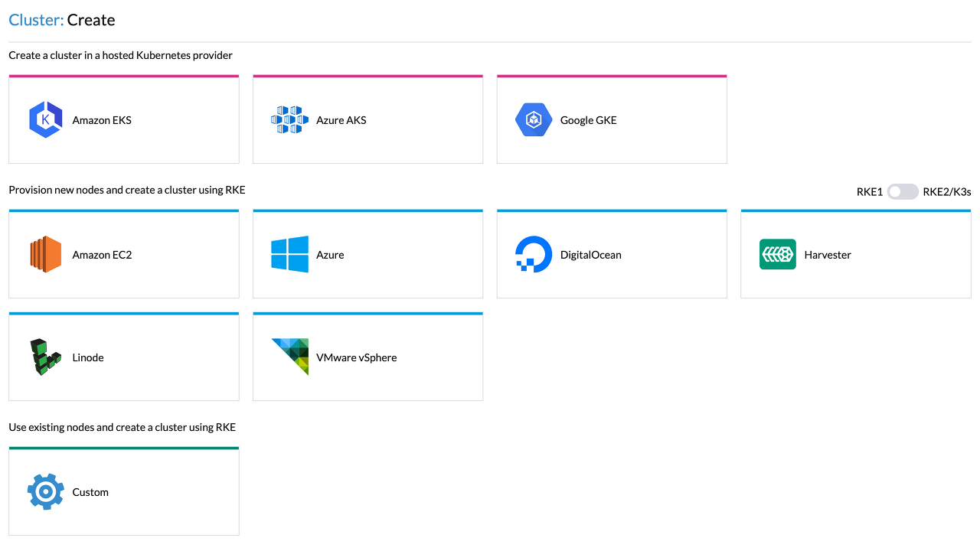The width and height of the screenshot is (980, 551).
Task: Select the Harvester label
Action: [x=828, y=255]
